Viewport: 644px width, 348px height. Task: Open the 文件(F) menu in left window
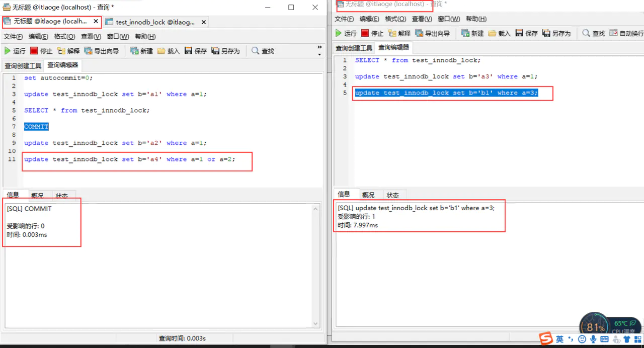(14, 37)
